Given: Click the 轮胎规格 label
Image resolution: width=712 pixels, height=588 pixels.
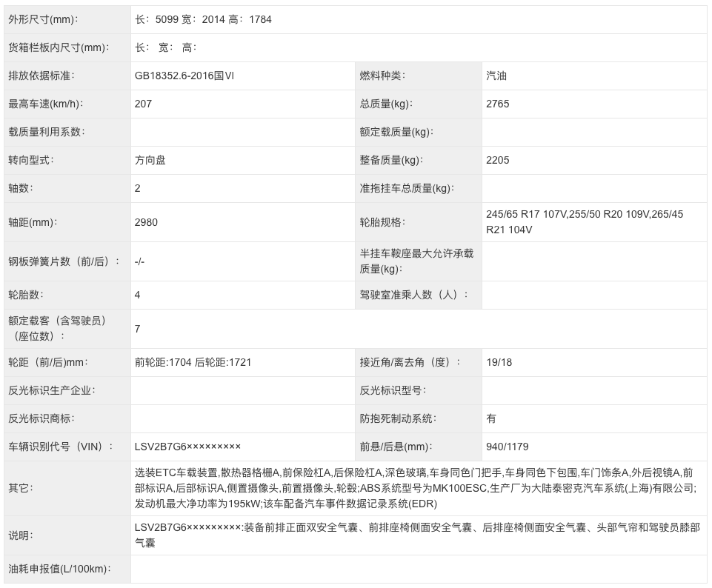Looking at the screenshot, I should [x=382, y=222].
